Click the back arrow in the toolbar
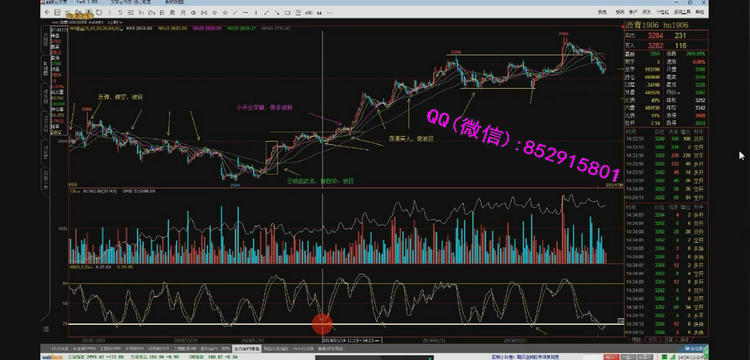The image size is (750, 360). pos(48,13)
